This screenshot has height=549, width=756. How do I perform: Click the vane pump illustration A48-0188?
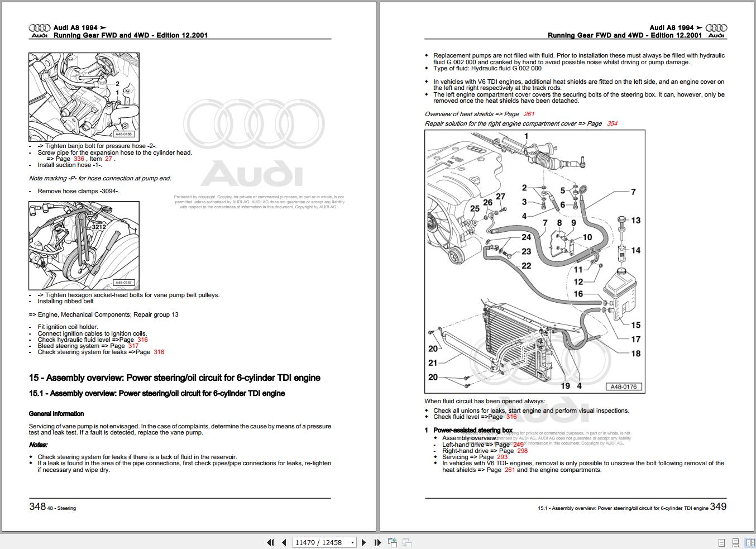[84, 97]
